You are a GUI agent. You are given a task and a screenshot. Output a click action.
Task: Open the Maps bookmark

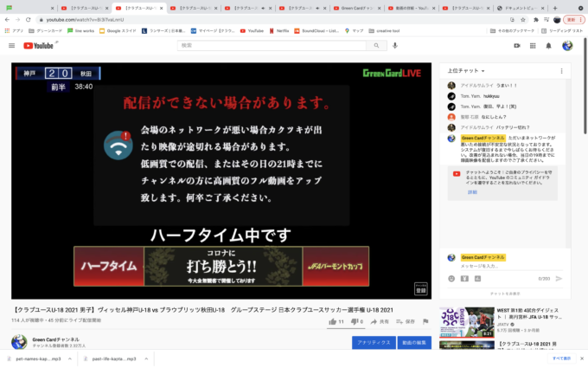click(x=354, y=31)
